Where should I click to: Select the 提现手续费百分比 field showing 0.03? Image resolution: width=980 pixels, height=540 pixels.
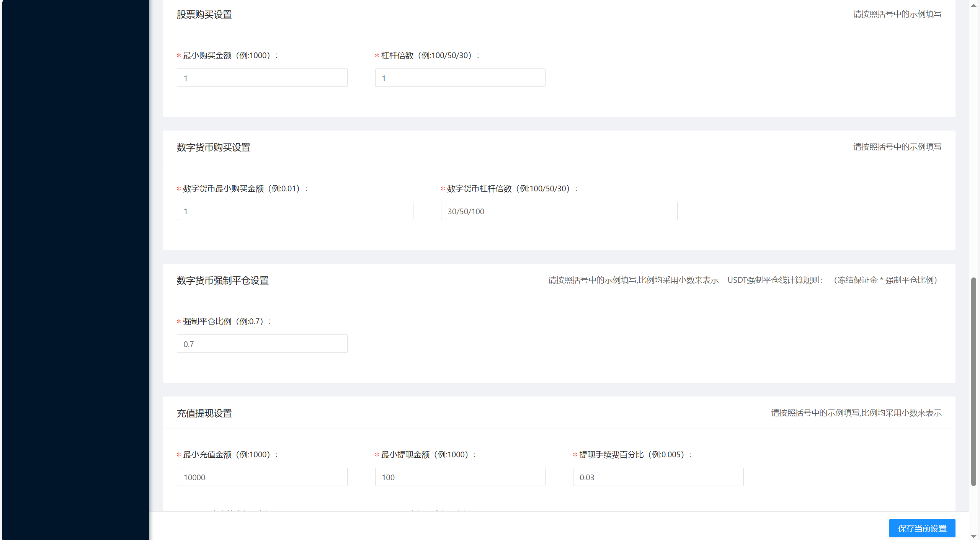click(x=658, y=476)
